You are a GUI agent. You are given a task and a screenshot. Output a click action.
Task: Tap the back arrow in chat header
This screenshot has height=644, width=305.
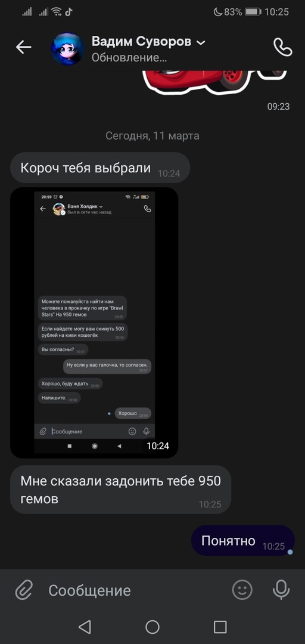click(x=23, y=47)
